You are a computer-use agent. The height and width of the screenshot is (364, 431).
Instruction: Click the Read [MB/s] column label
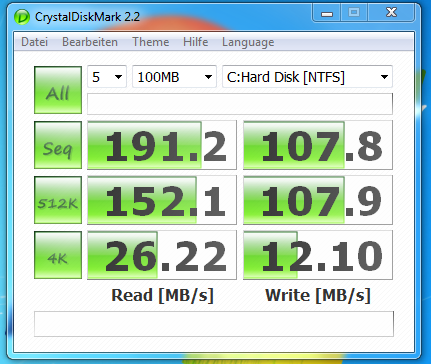[x=162, y=296]
